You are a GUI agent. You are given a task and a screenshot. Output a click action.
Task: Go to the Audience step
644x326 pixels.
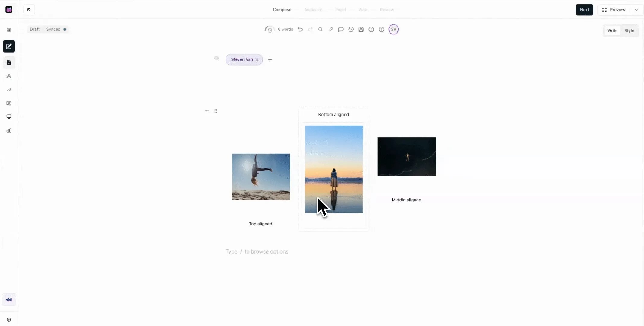(313, 10)
